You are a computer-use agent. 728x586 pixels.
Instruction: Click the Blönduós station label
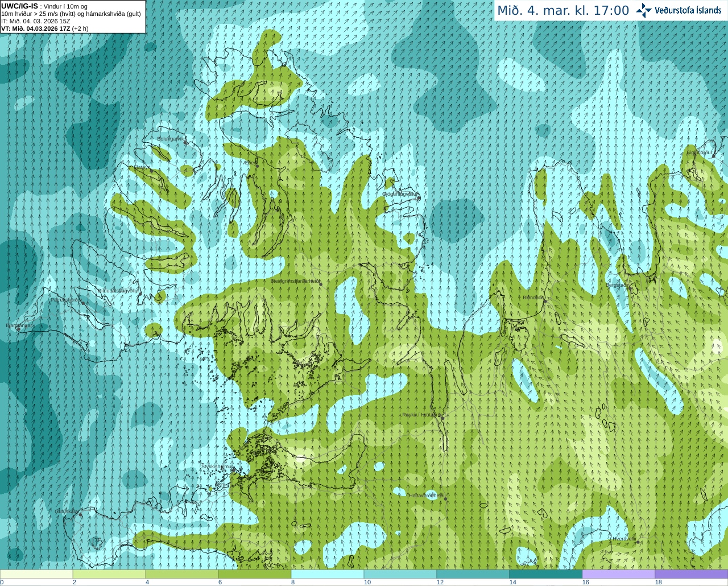click(533, 298)
